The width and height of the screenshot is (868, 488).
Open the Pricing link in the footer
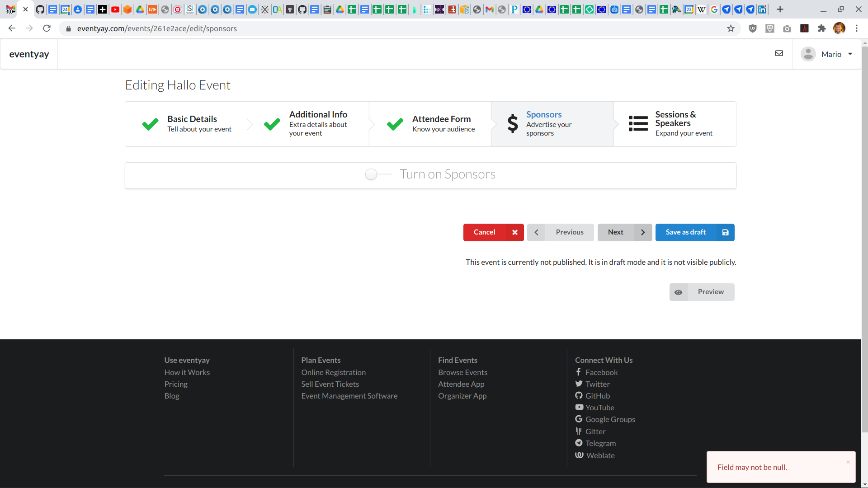175,384
